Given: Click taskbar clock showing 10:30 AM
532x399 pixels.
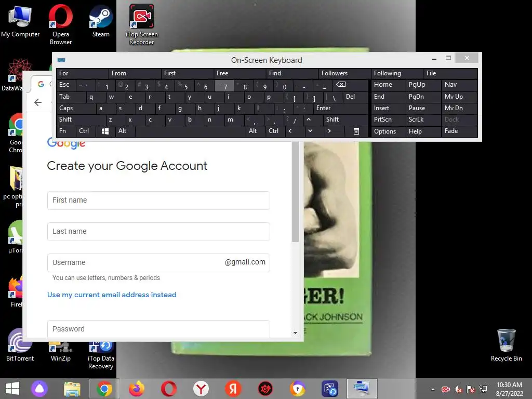Looking at the screenshot, I should (x=509, y=389).
